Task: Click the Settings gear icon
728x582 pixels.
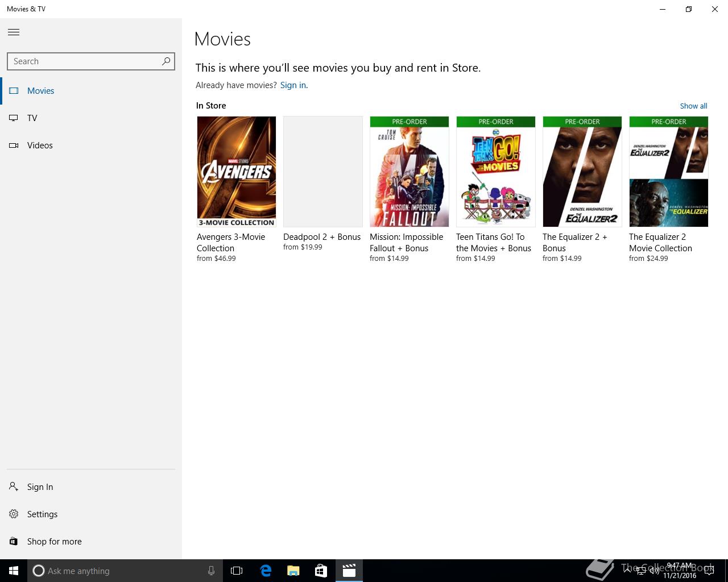Action: [x=14, y=514]
